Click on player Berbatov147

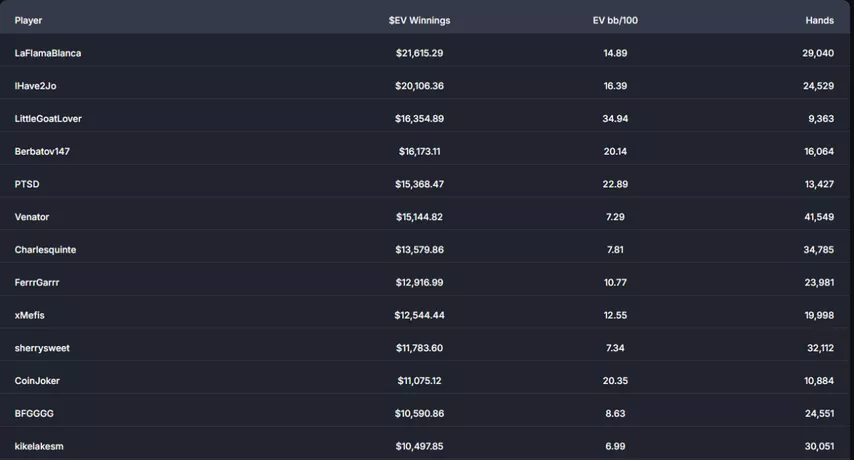(x=42, y=152)
